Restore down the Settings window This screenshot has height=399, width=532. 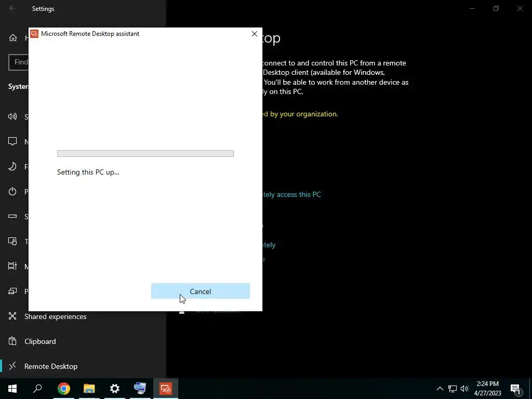click(x=496, y=8)
